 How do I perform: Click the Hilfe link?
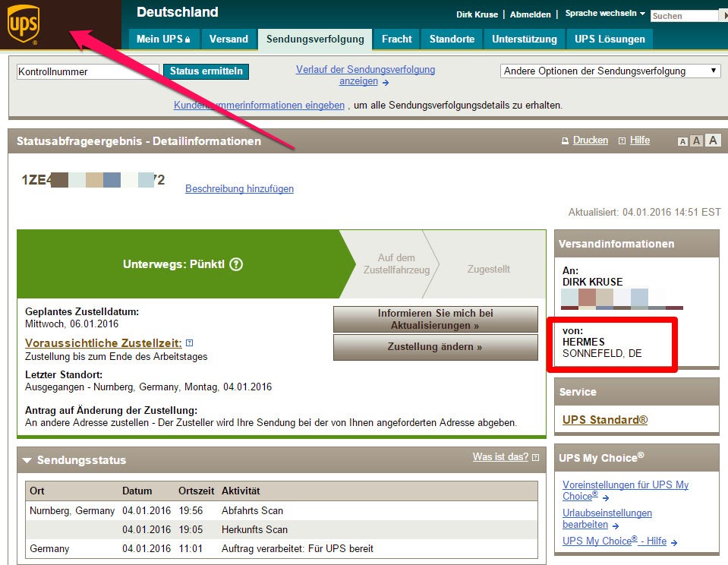[x=640, y=140]
